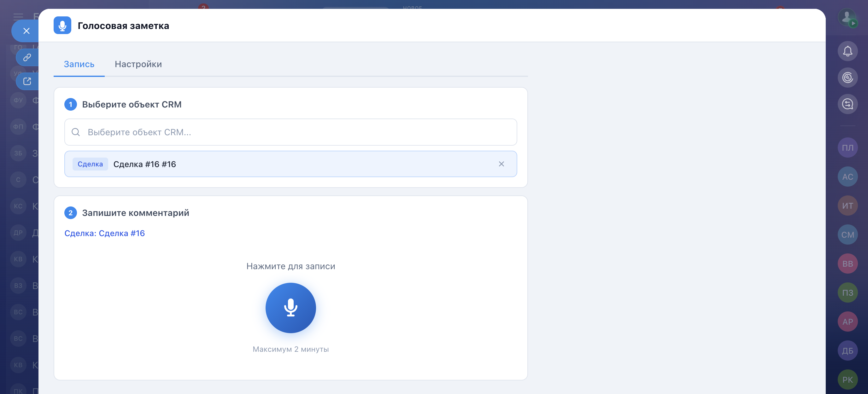Open the Сделка: Сделка #16 link

pos(104,233)
